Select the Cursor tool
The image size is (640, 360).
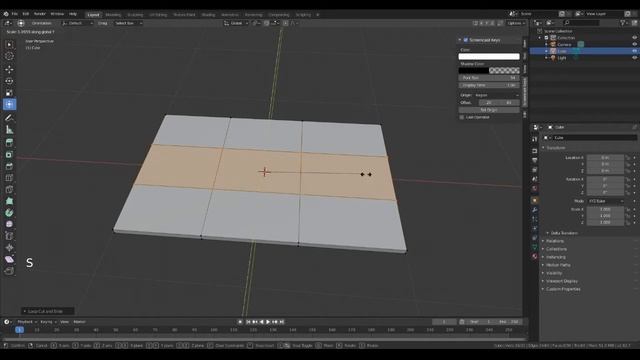[x=9, y=56]
